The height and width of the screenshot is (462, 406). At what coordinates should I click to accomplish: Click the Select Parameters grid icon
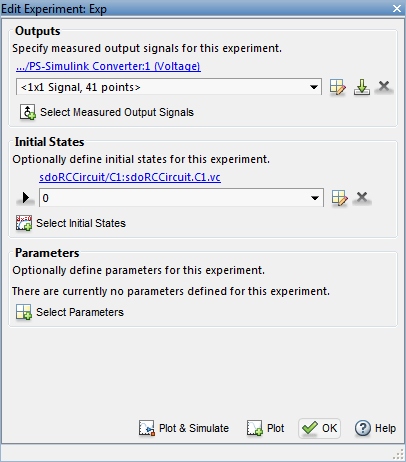[x=24, y=312]
